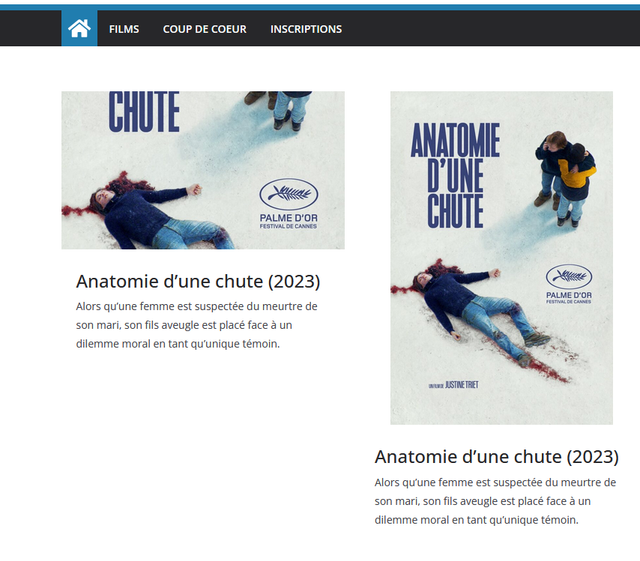Select the synopsis text under the portrait poster
This screenshot has height=561, width=640.
click(495, 501)
